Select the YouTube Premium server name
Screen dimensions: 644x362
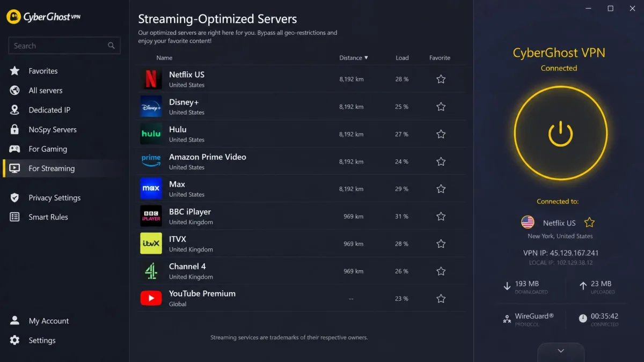202,293
